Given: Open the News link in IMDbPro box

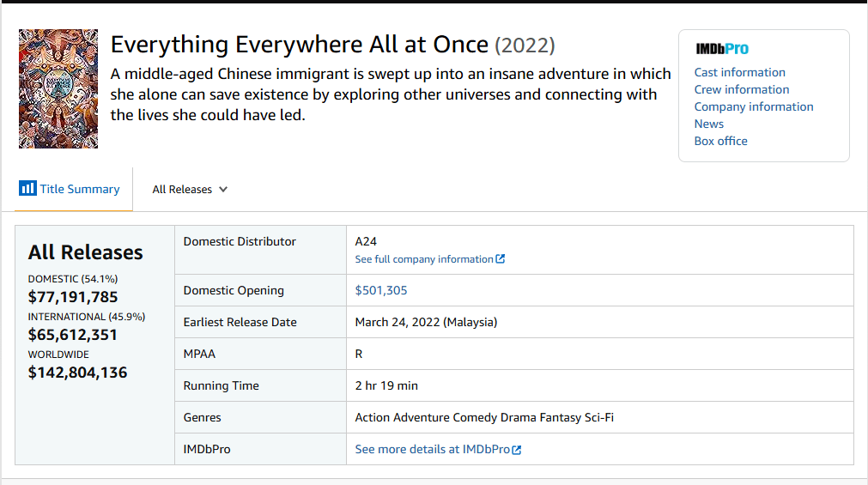Looking at the screenshot, I should (708, 124).
